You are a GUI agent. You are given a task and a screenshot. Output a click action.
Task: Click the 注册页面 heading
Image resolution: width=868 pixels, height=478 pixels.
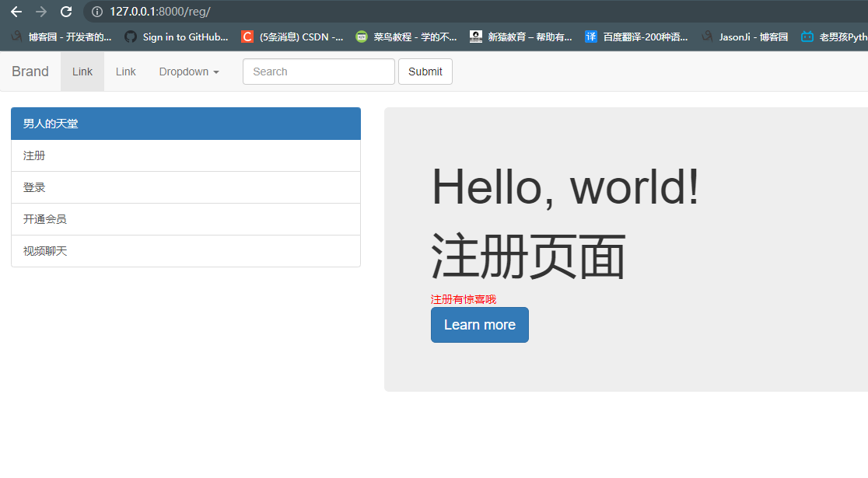pos(528,256)
